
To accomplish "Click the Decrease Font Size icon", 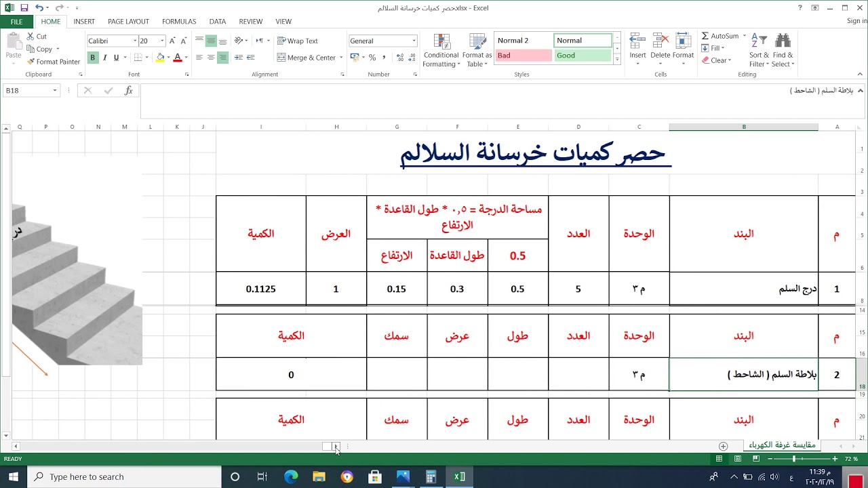I will [x=184, y=41].
